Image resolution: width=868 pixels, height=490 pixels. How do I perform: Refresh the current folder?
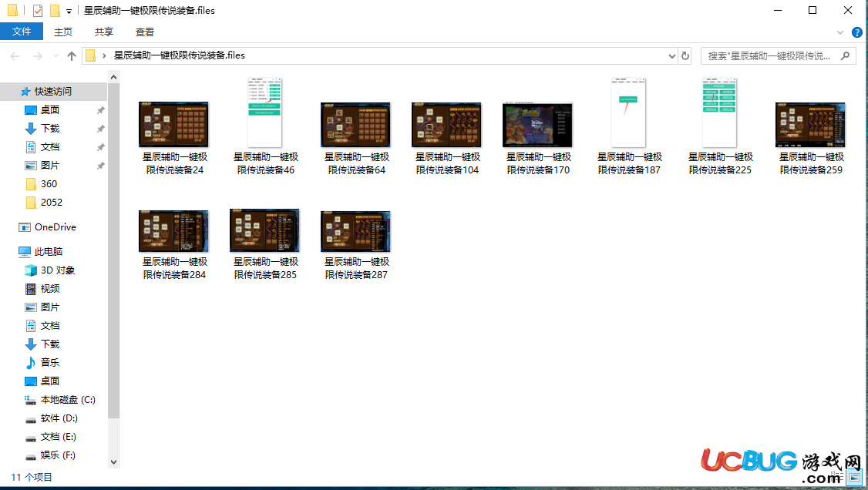[685, 56]
